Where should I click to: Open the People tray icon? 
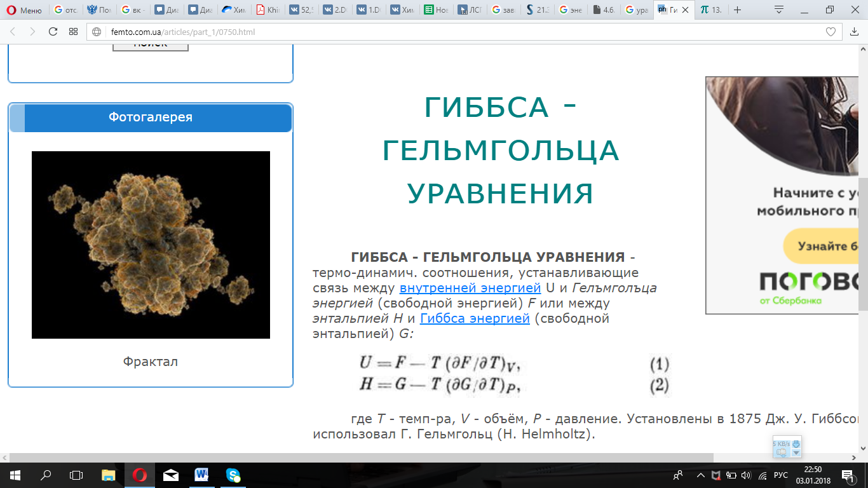point(678,475)
